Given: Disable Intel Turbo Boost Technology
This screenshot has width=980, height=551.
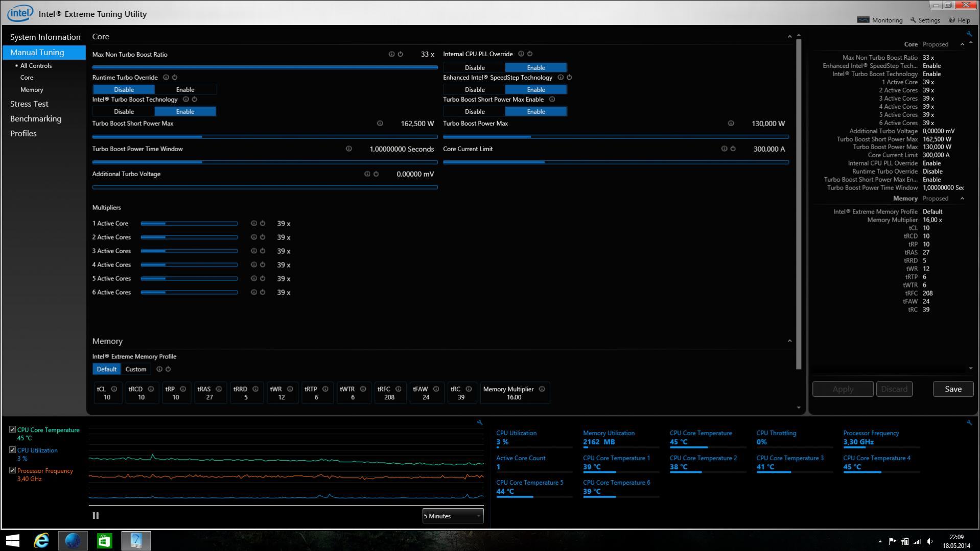Looking at the screenshot, I should pos(124,112).
